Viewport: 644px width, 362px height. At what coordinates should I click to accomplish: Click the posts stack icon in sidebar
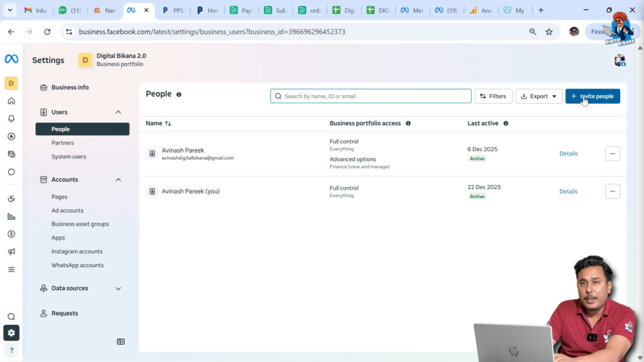[11, 153]
